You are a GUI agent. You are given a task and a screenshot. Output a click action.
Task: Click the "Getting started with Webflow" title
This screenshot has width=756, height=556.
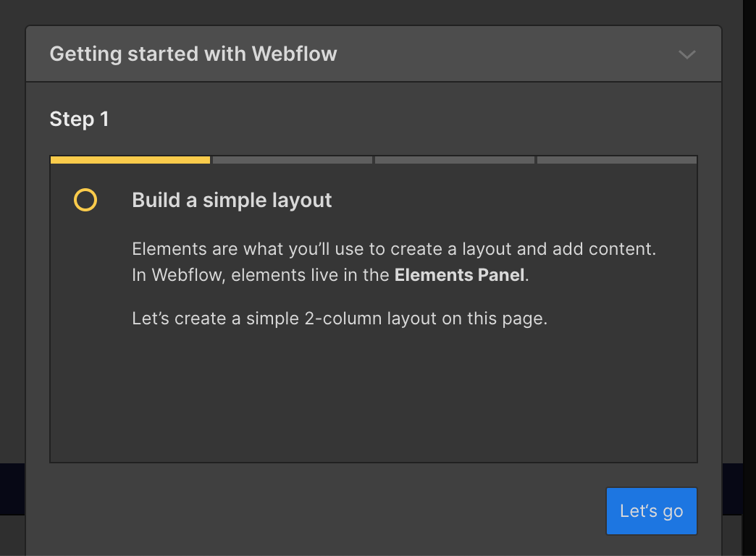[x=193, y=54]
